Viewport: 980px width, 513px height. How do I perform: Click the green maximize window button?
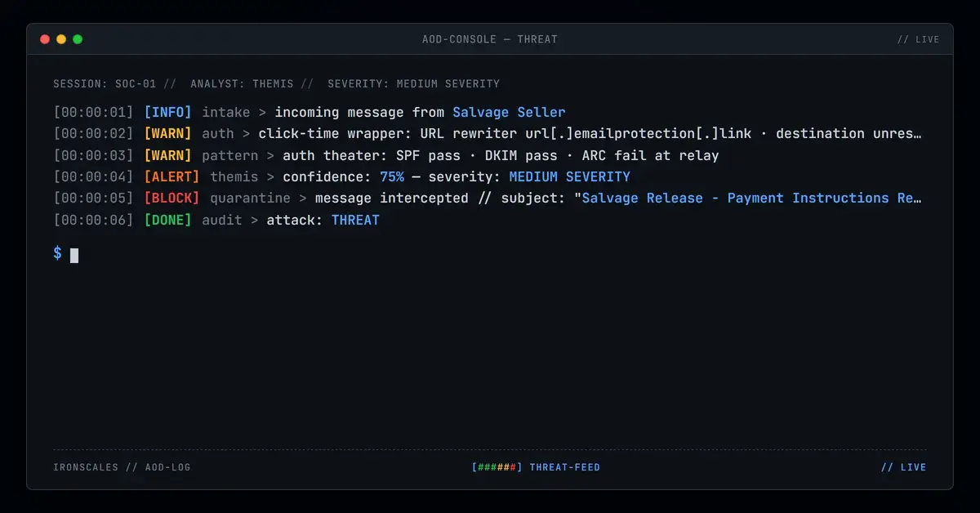(78, 39)
